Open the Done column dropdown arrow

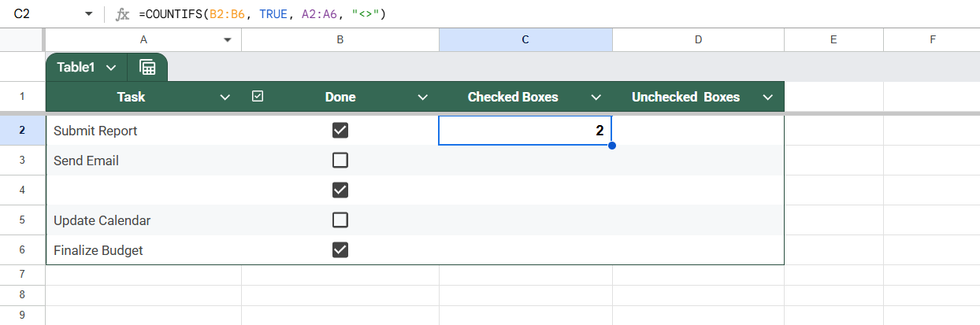[422, 97]
